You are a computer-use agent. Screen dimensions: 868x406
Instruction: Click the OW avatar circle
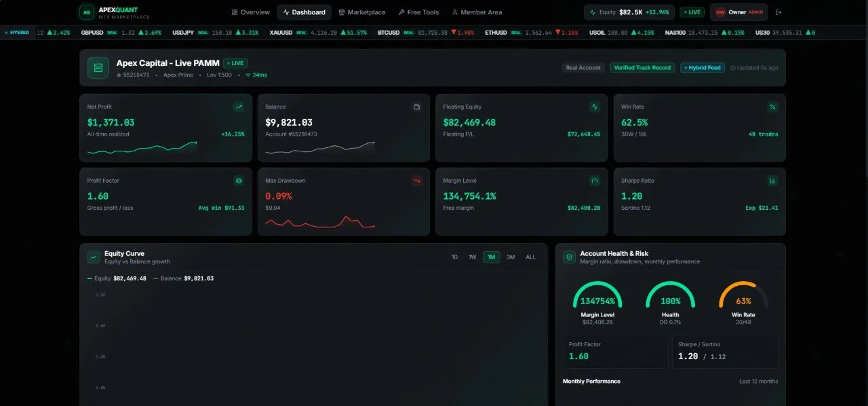pyautogui.click(x=720, y=12)
